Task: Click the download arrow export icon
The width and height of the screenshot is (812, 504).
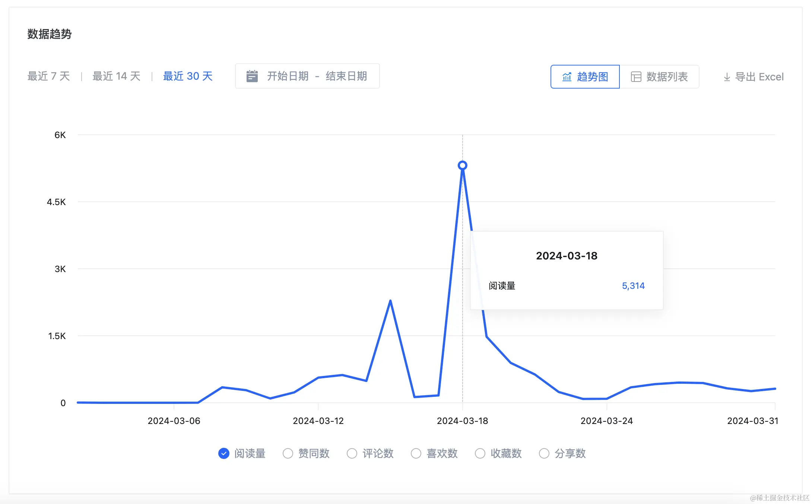Action: point(727,77)
